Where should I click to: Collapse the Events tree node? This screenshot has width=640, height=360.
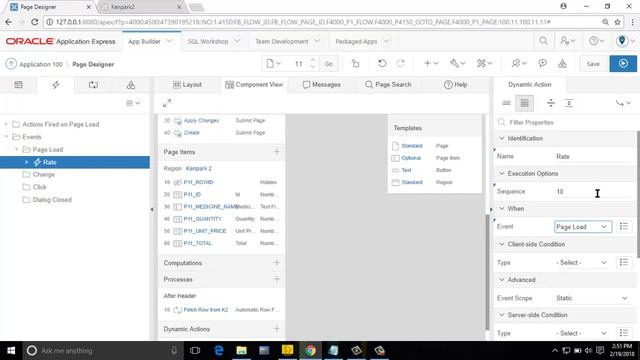6,137
